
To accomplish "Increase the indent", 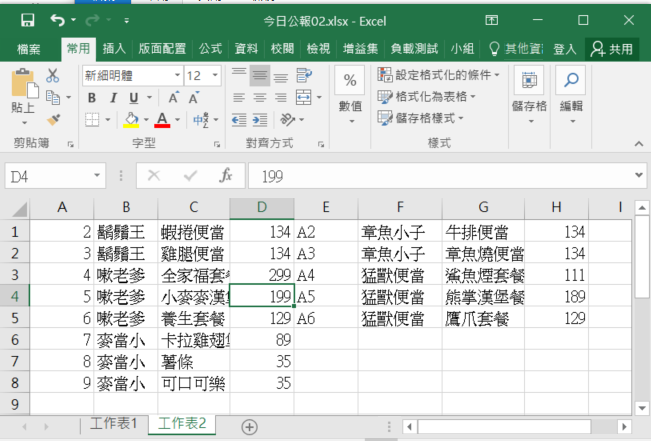I will click(260, 120).
